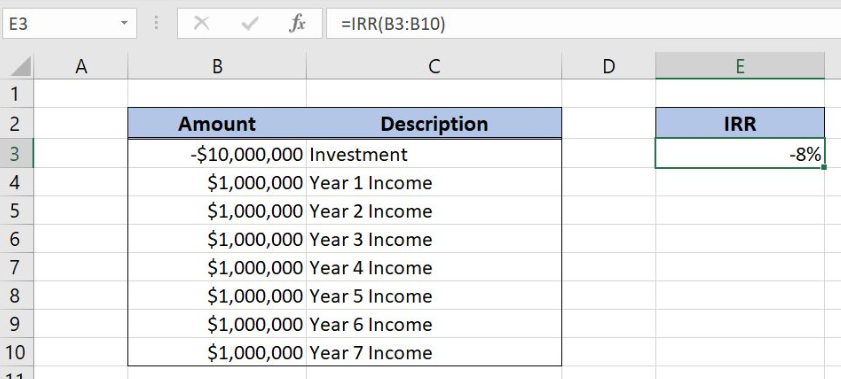Image resolution: width=841 pixels, height=379 pixels.
Task: Confirm the entry with the checkmark icon
Action: point(250,24)
